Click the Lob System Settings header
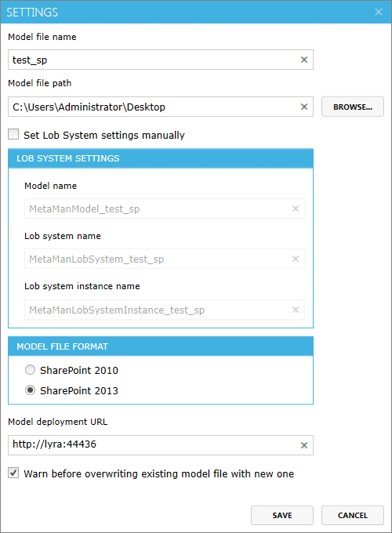 point(161,158)
